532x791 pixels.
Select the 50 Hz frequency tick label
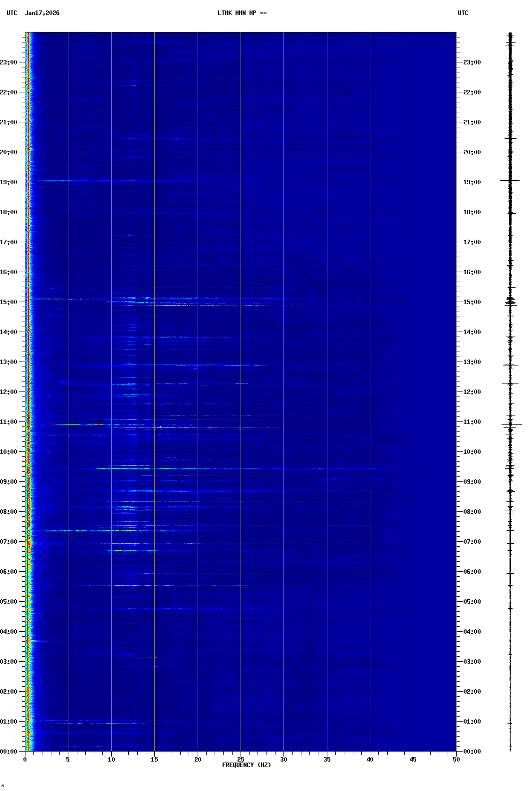456,759
